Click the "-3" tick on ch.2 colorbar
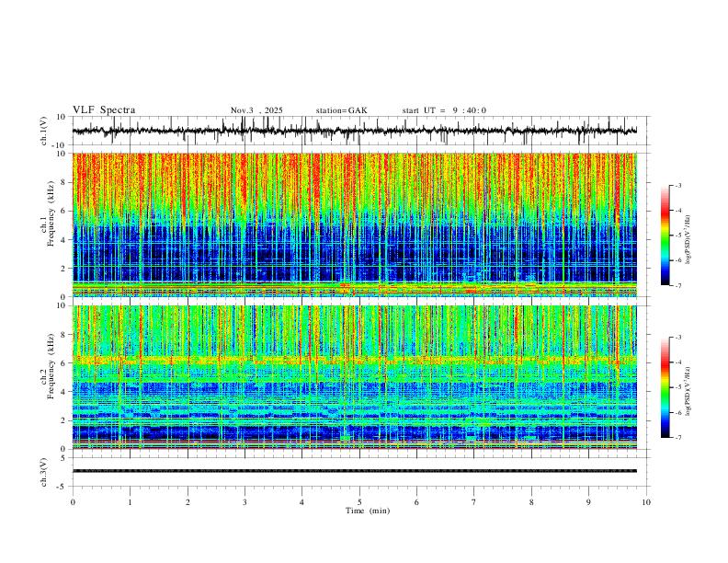Screen dimensions: 728x563 coord(678,338)
